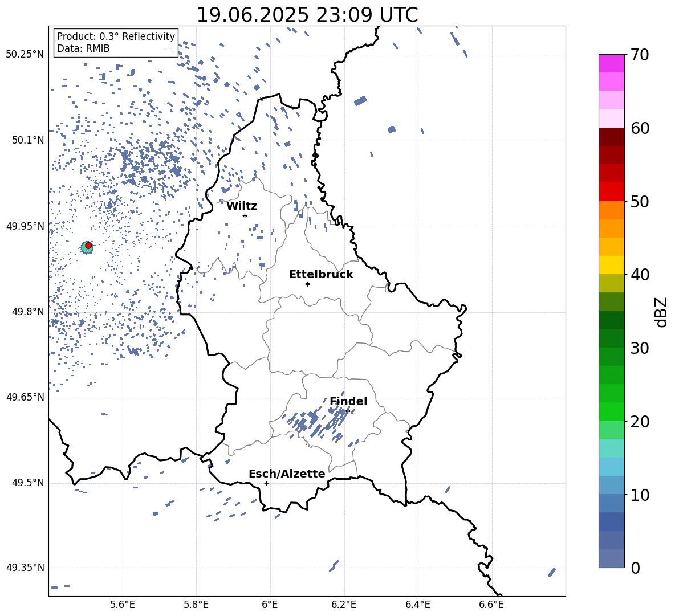
Task: Click the red radar site marker
Action: click(88, 246)
